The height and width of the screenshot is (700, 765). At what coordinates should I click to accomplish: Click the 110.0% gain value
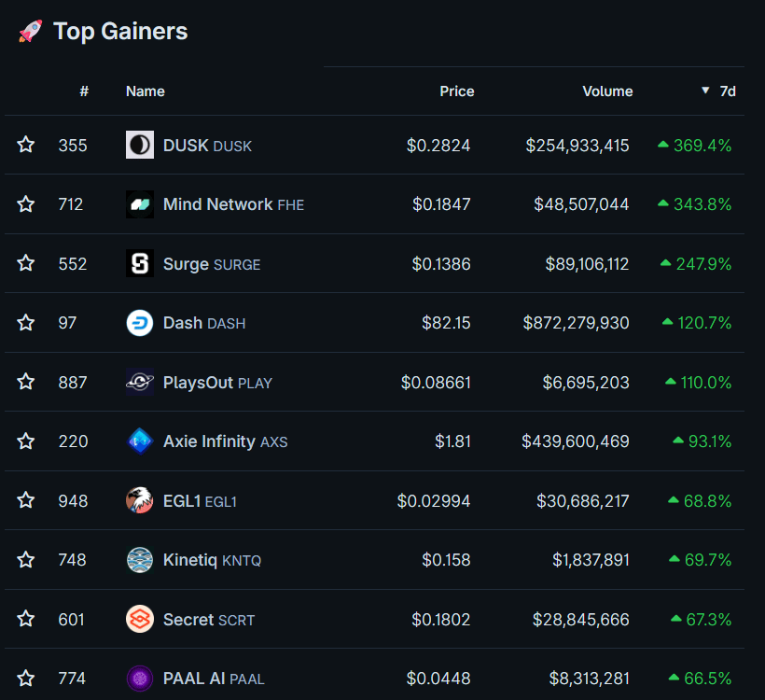pyautogui.click(x=706, y=383)
